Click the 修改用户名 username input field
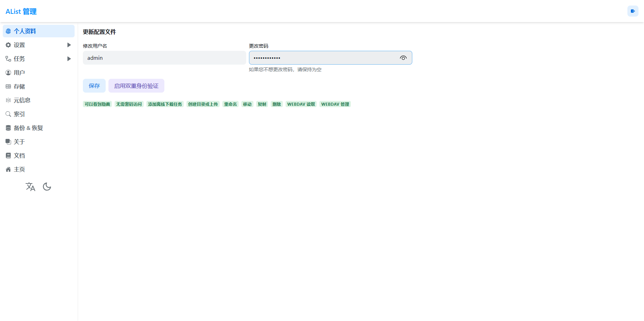Viewport: 644px width, 321px height. coord(164,58)
